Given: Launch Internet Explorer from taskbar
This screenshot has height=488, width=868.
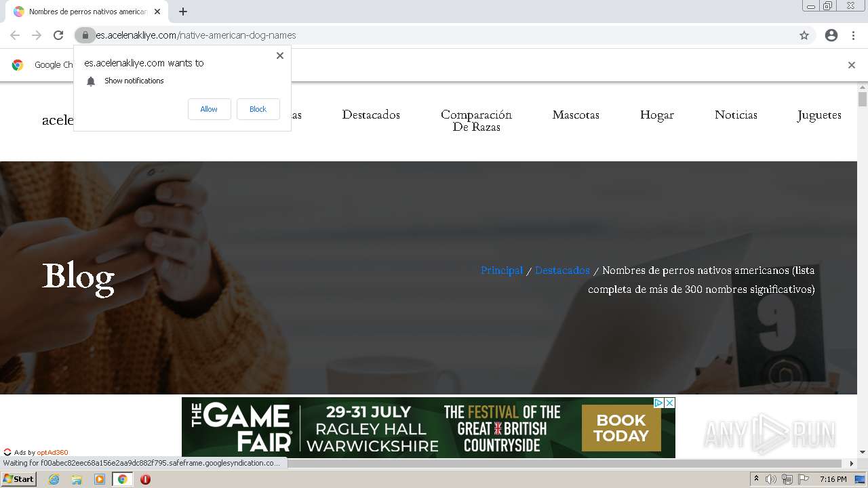Looking at the screenshot, I should click(x=54, y=479).
